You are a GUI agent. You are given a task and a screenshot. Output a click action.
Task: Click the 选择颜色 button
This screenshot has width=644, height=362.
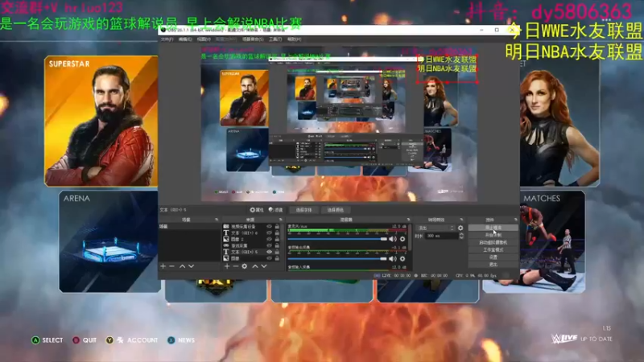335,210
